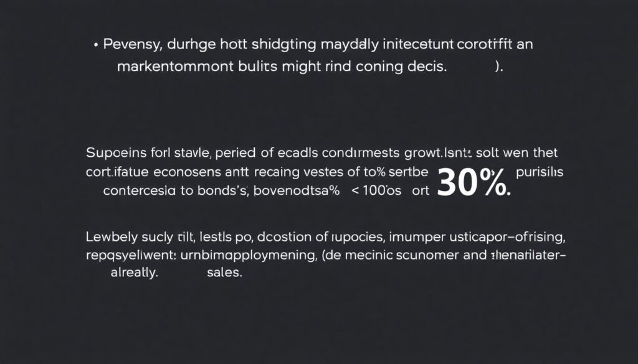Click the word "alreatly." on the last line

(132, 274)
